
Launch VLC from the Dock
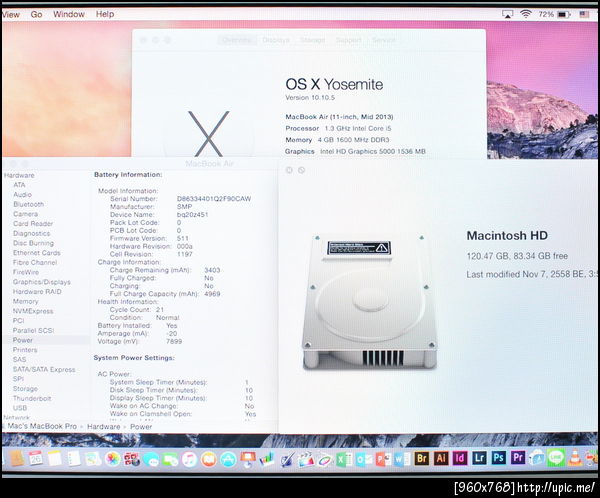575,458
